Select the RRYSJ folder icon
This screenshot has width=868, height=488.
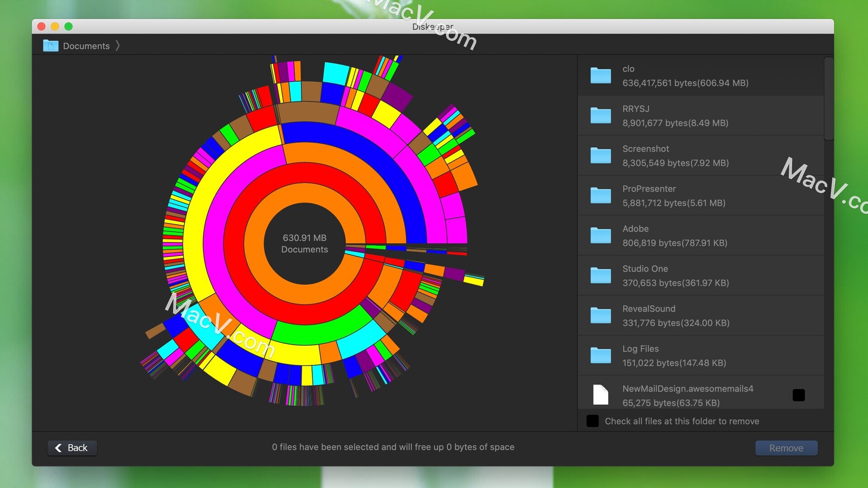tap(601, 116)
